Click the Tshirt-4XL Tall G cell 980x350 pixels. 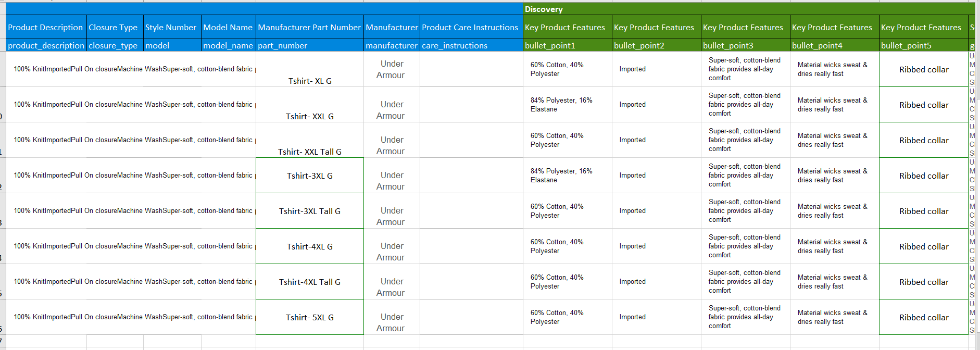pyautogui.click(x=310, y=282)
